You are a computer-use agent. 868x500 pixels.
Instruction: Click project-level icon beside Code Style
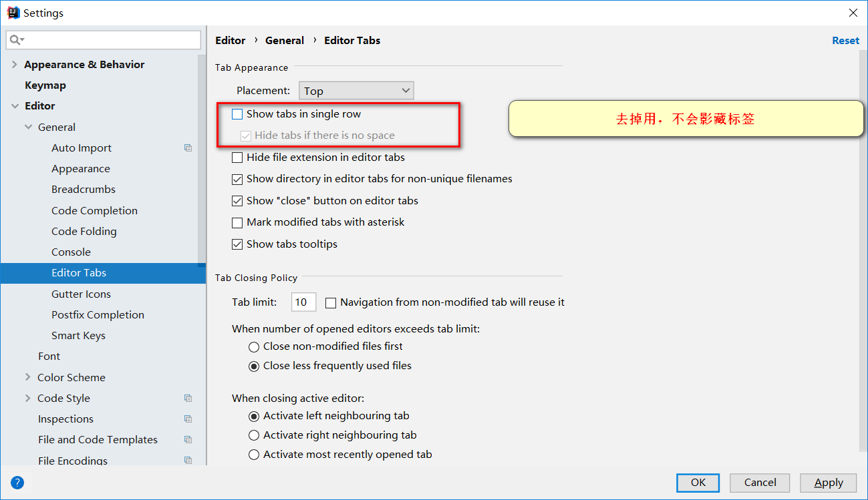[x=188, y=399]
